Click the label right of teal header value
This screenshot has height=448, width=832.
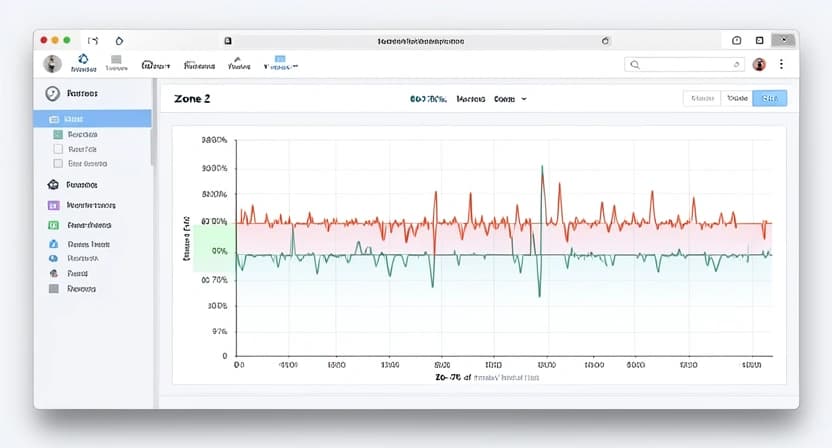pyautogui.click(x=471, y=99)
